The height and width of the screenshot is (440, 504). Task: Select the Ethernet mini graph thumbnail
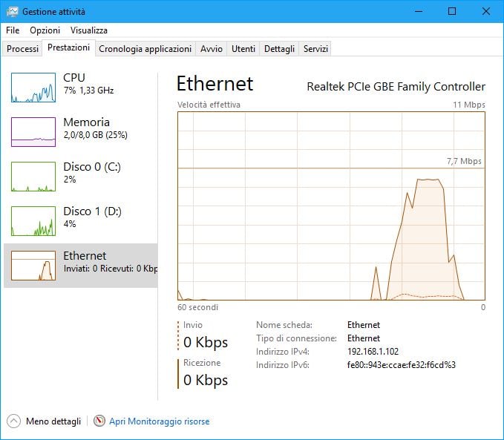[x=33, y=266]
